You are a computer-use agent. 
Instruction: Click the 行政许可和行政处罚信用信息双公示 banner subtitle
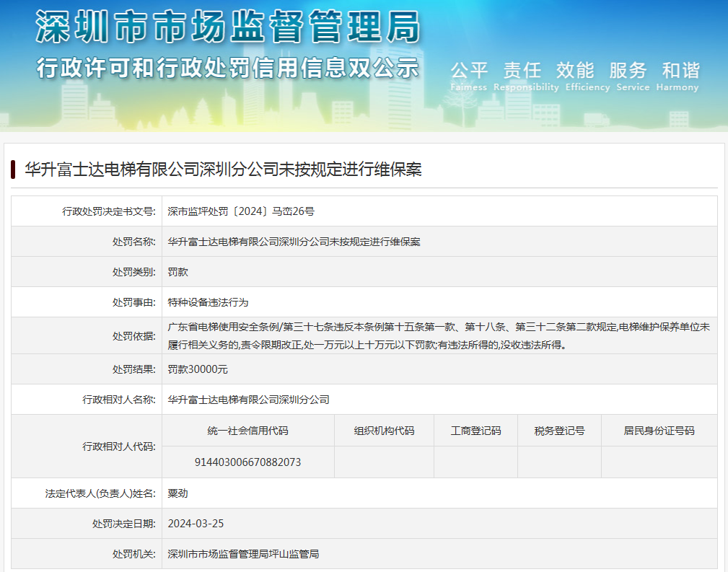click(228, 69)
